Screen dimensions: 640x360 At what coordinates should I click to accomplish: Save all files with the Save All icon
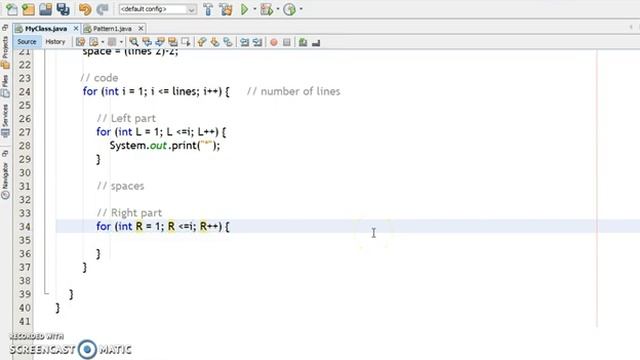coord(63,9)
